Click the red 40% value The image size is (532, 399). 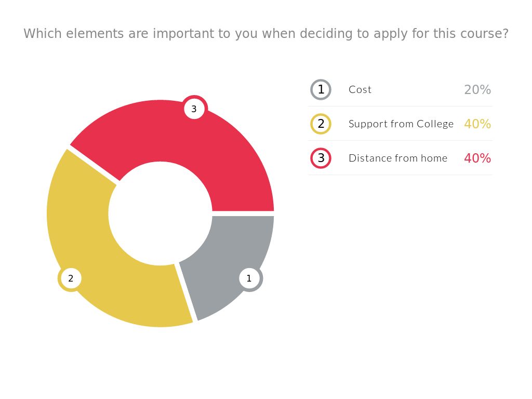(x=477, y=158)
